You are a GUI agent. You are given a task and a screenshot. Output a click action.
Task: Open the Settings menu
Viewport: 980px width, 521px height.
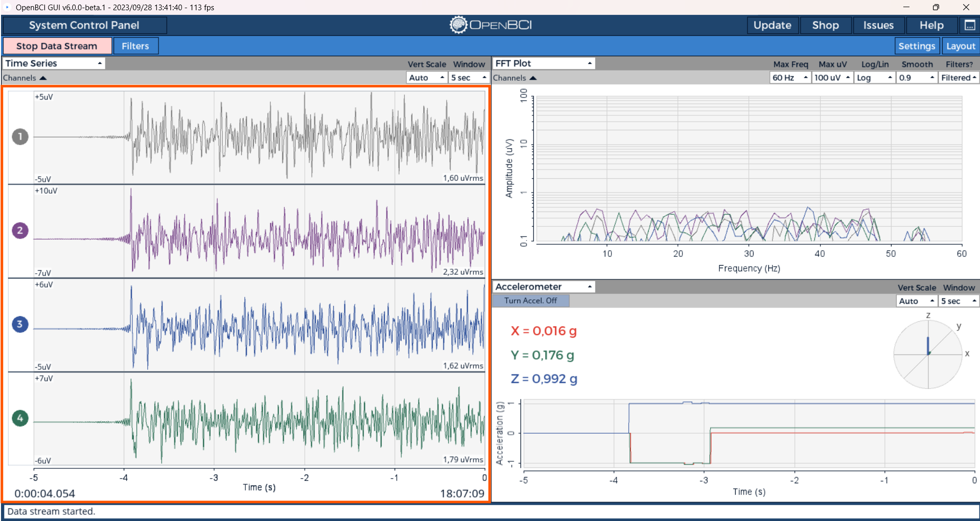point(917,46)
